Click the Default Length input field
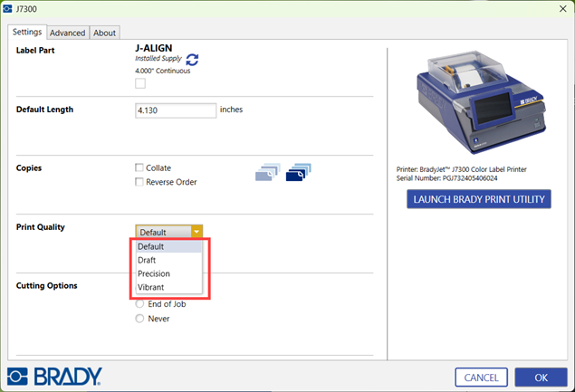The image size is (575, 392). pos(176,110)
